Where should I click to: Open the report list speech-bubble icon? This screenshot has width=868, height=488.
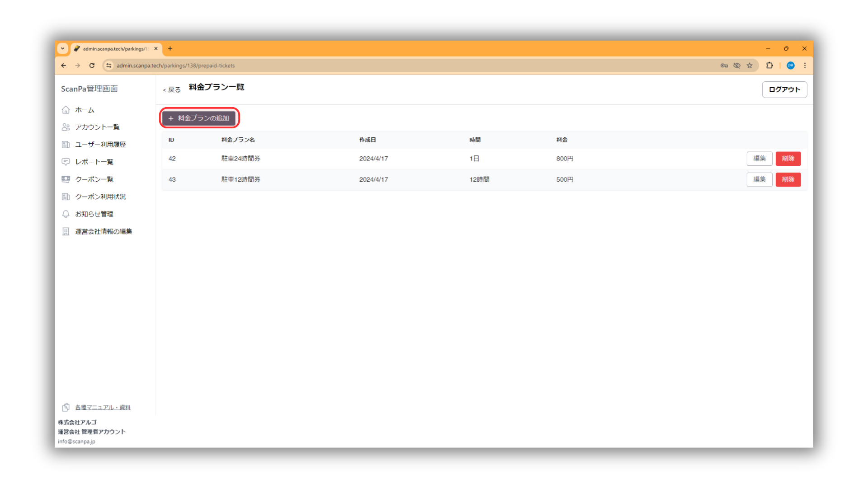[x=66, y=162]
